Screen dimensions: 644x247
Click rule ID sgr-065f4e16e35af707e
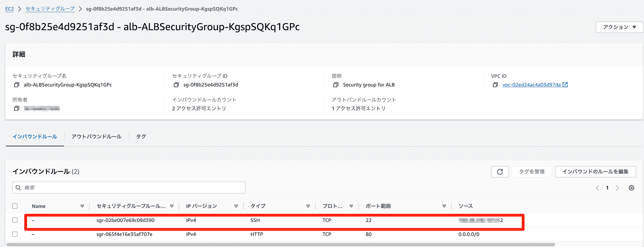tap(124, 234)
